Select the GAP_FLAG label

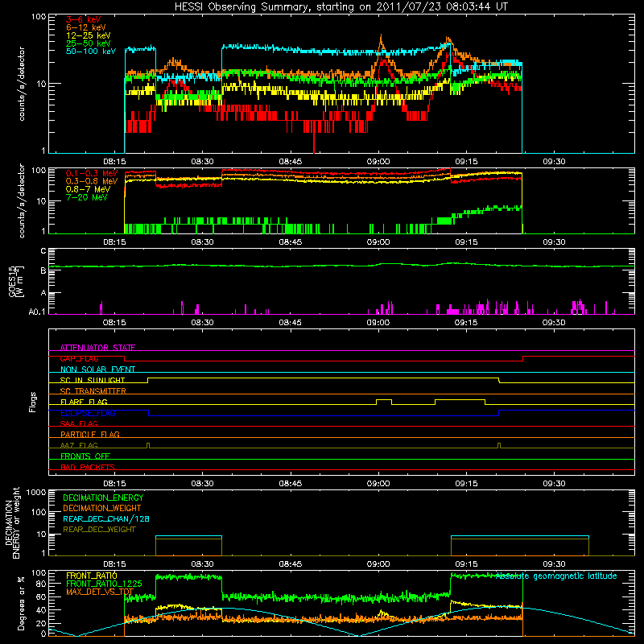pos(79,358)
